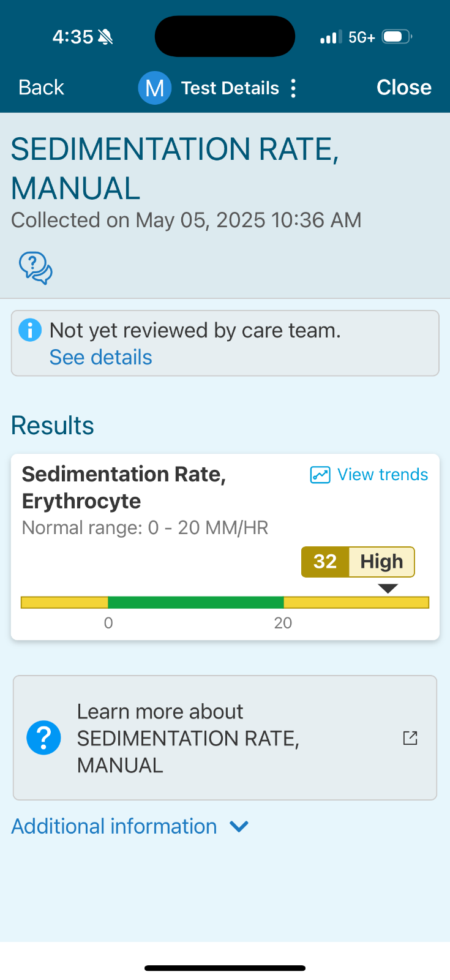
Task: Tap the Test Details header title
Action: point(230,88)
